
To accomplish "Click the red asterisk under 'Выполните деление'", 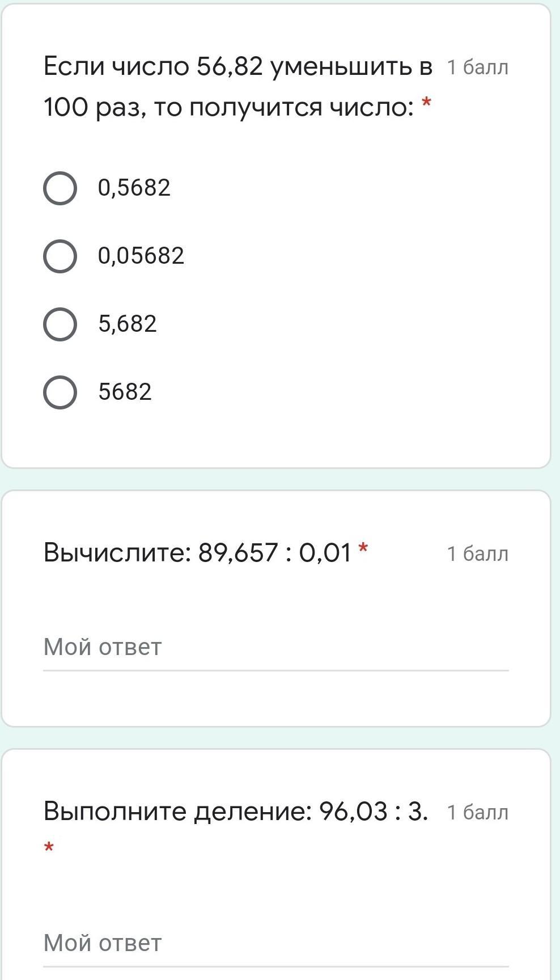I will point(49,848).
